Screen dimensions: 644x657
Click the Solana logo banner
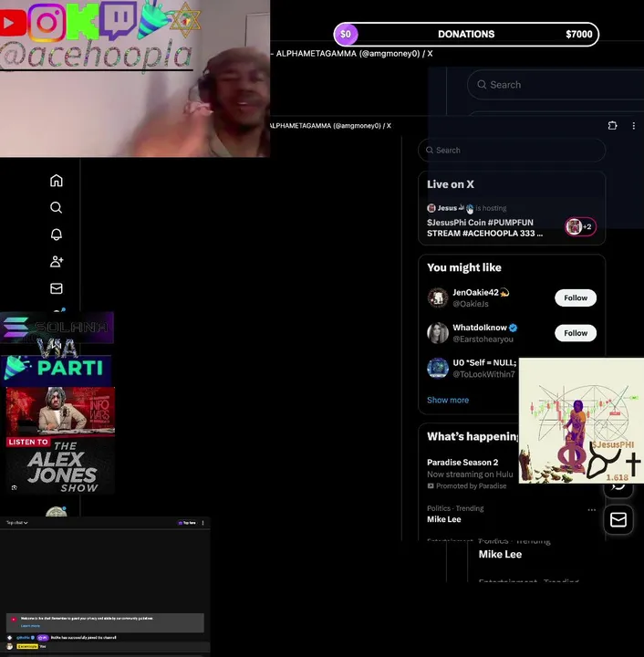click(x=57, y=328)
